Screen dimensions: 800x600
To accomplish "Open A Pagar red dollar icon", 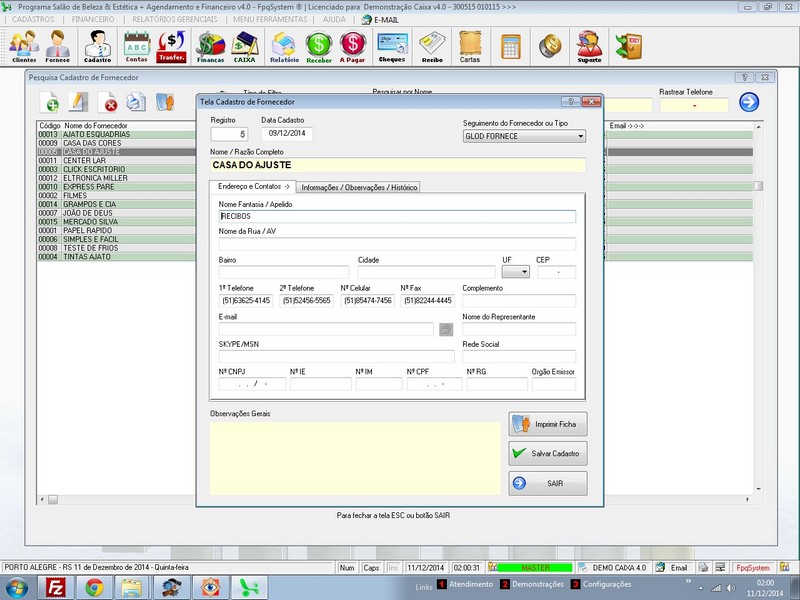I will point(352,46).
